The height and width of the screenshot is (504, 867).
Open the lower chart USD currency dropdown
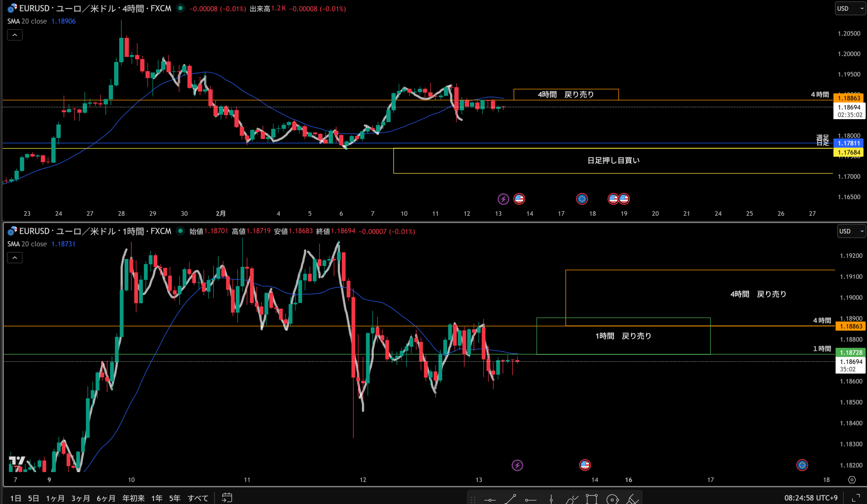click(851, 231)
